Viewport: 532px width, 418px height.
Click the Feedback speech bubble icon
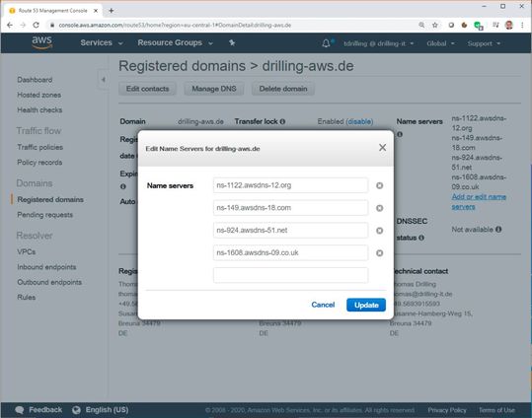(20, 410)
